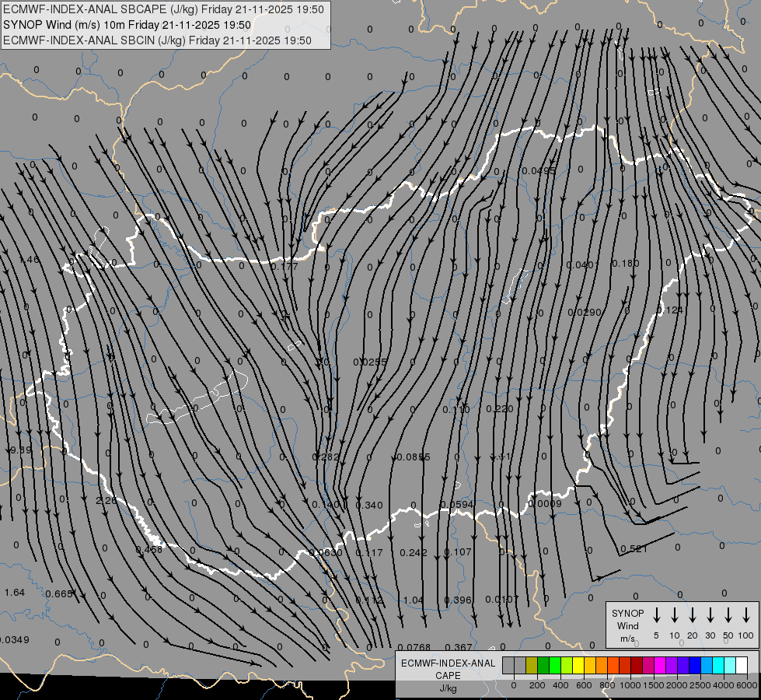
Task: Click the 6000 tick on CAPE scale
Action: click(748, 685)
